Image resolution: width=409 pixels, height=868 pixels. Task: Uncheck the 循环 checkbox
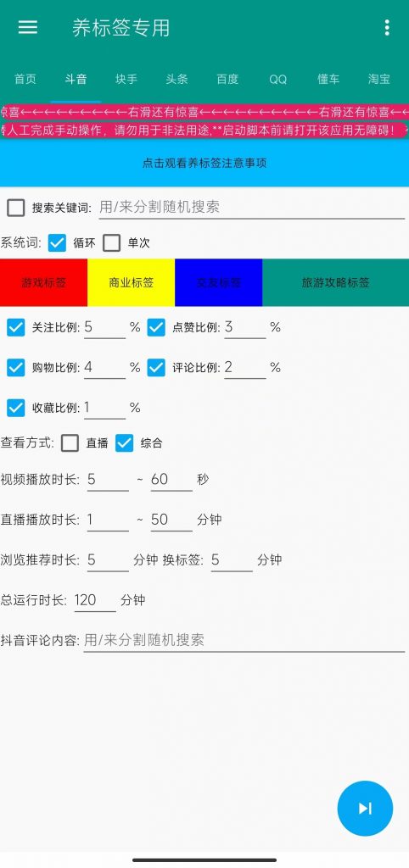(x=57, y=243)
